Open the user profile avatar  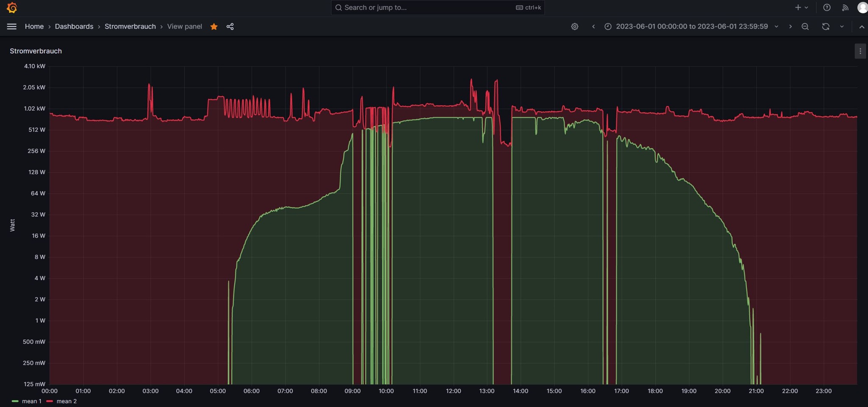pyautogui.click(x=862, y=8)
